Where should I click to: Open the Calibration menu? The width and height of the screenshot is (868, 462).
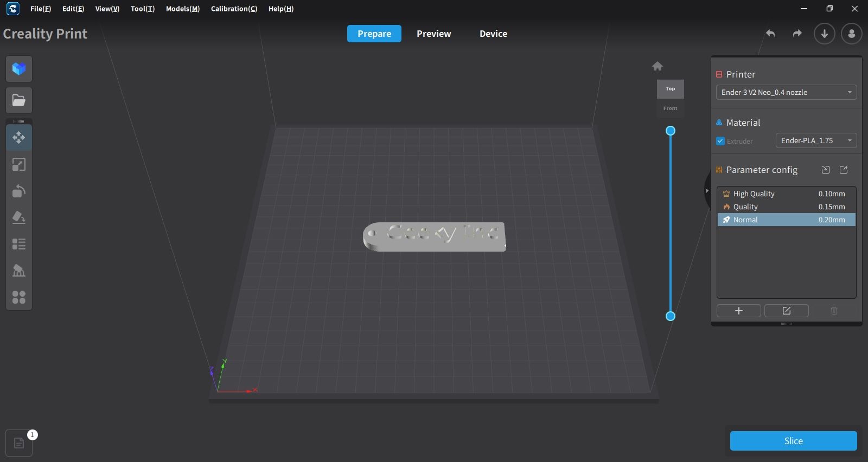pos(234,9)
